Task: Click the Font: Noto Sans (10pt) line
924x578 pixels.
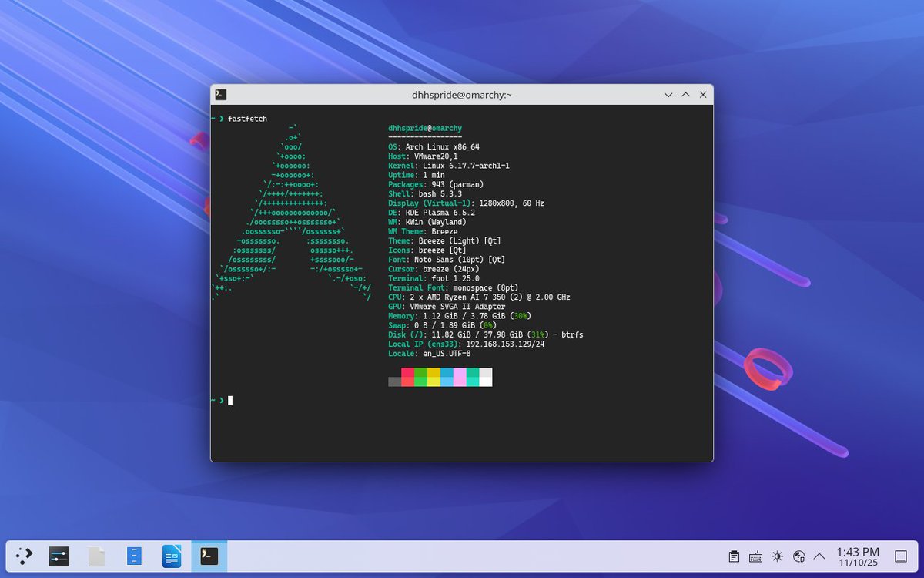Action: pos(447,259)
